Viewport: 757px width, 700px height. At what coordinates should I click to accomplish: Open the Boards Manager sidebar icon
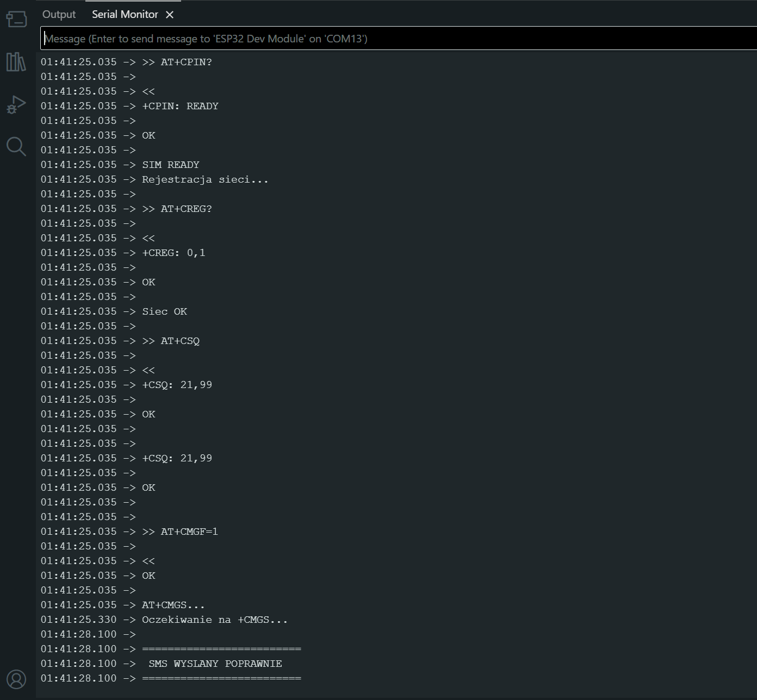tap(16, 19)
